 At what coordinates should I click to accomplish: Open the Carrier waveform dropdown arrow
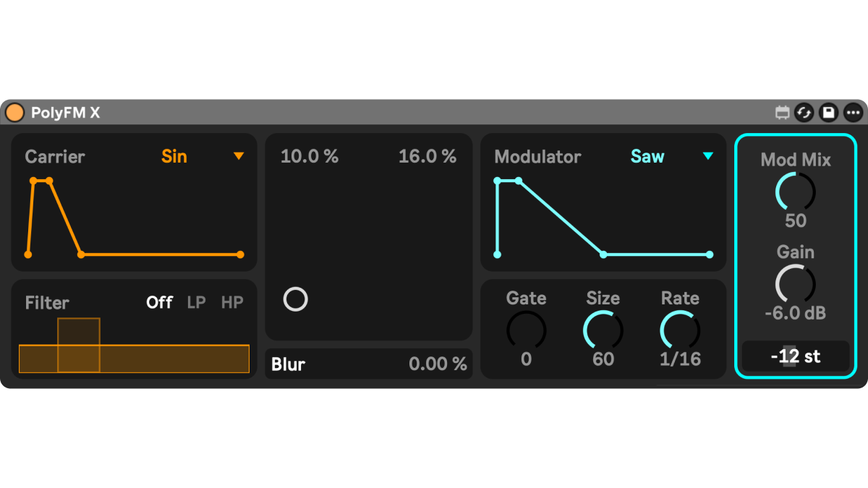(239, 156)
